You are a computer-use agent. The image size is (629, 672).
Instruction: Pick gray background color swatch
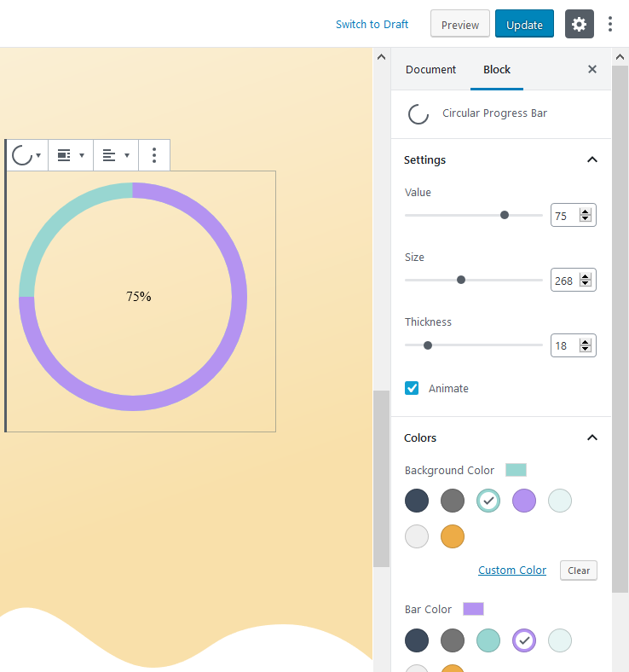[453, 500]
